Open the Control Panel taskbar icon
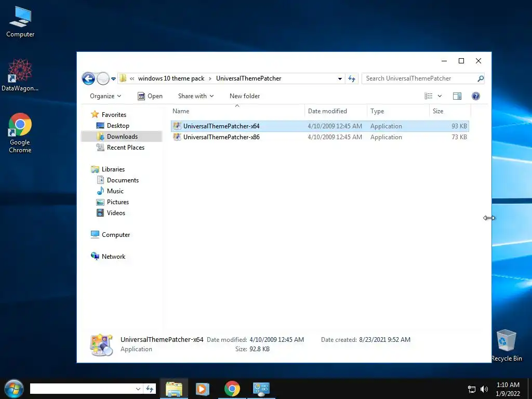 (261, 389)
